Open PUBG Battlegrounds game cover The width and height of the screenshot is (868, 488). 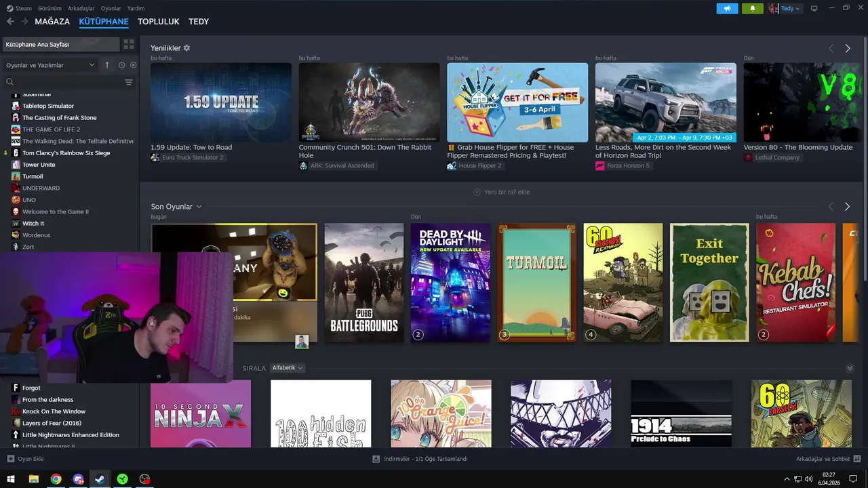pyautogui.click(x=364, y=283)
